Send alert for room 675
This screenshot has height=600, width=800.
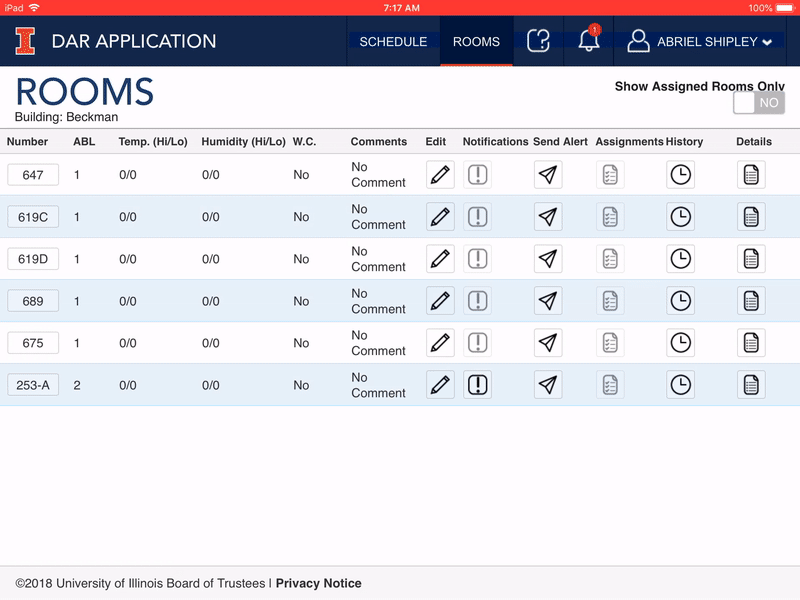548,343
